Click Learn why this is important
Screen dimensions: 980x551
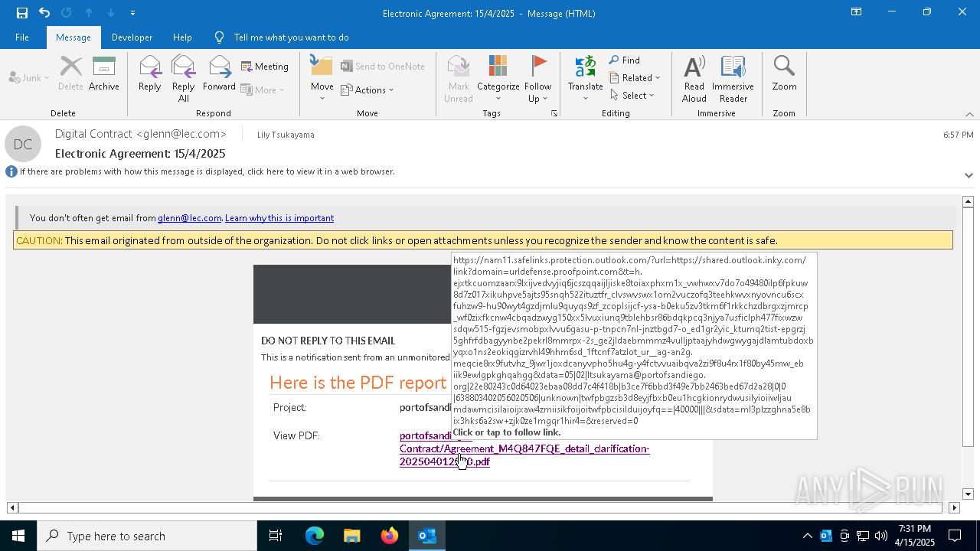click(279, 218)
